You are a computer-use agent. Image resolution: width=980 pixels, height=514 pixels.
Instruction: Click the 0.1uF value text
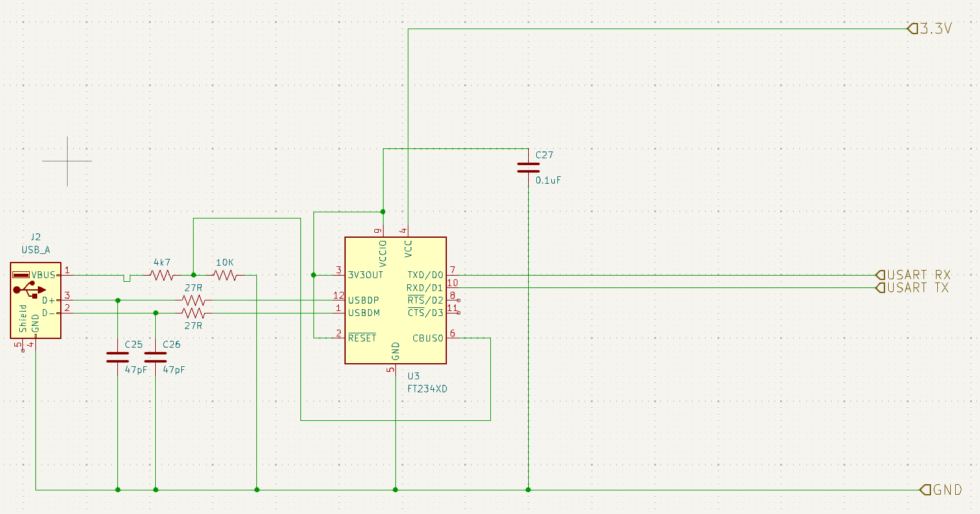548,181
